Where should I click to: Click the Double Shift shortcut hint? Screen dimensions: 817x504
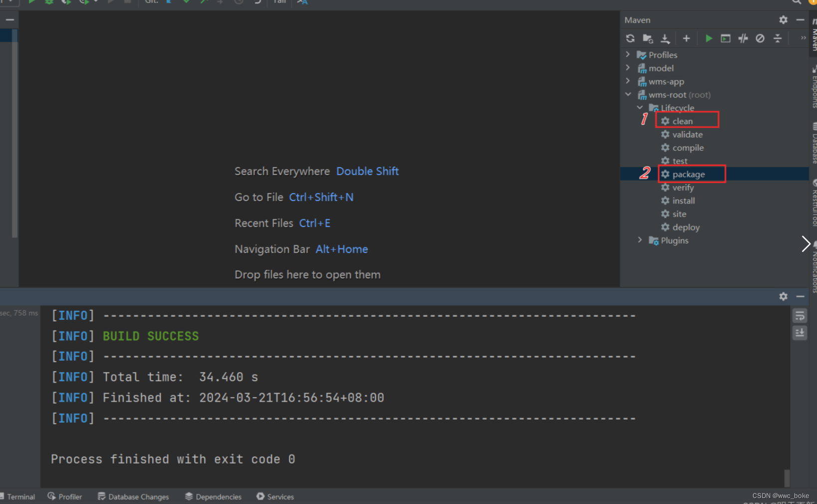pos(367,171)
